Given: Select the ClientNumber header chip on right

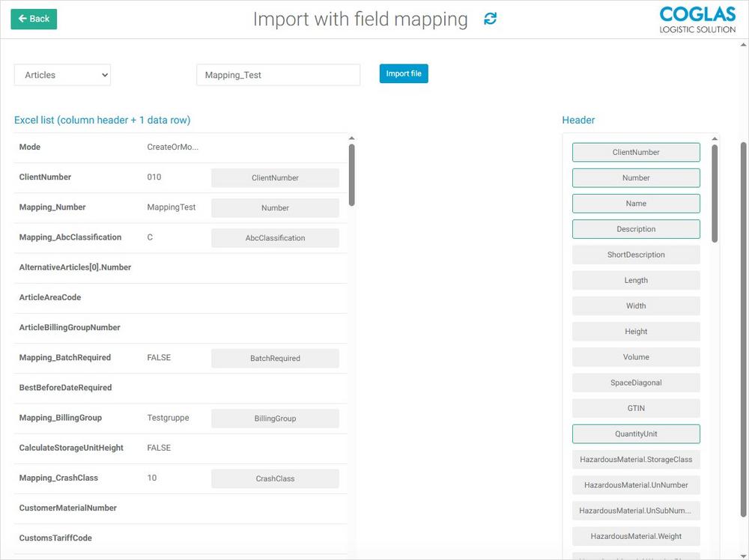Looking at the screenshot, I should point(636,153).
